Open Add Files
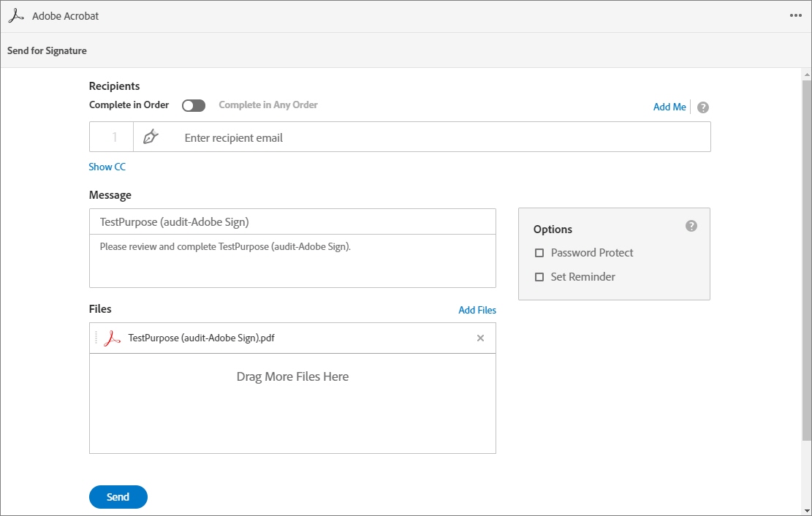812x516 pixels. click(x=477, y=310)
